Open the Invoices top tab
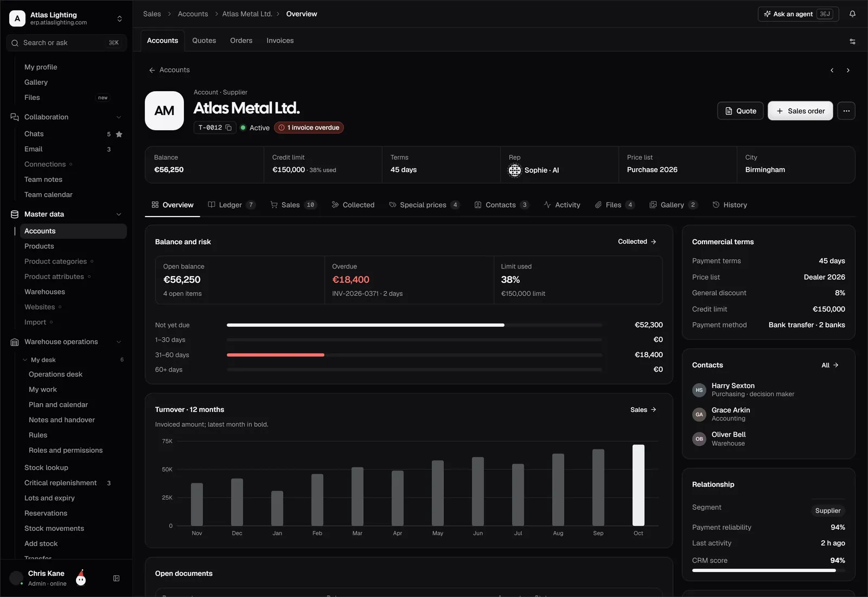This screenshot has height=597, width=868. pyautogui.click(x=280, y=41)
